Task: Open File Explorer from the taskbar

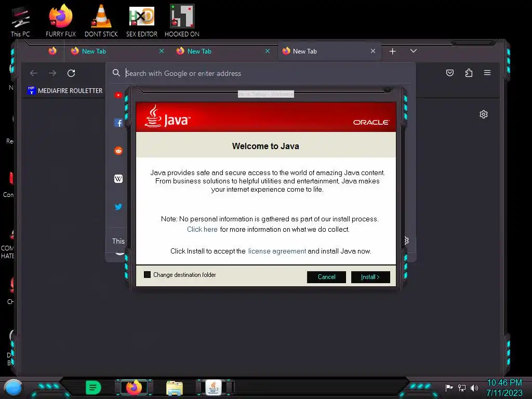Action: (x=175, y=388)
